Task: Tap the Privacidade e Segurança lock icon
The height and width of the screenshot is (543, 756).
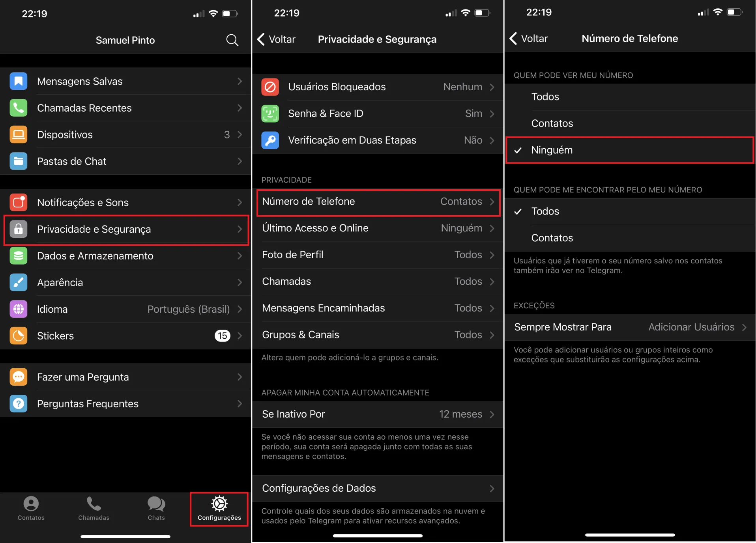Action: (x=19, y=229)
